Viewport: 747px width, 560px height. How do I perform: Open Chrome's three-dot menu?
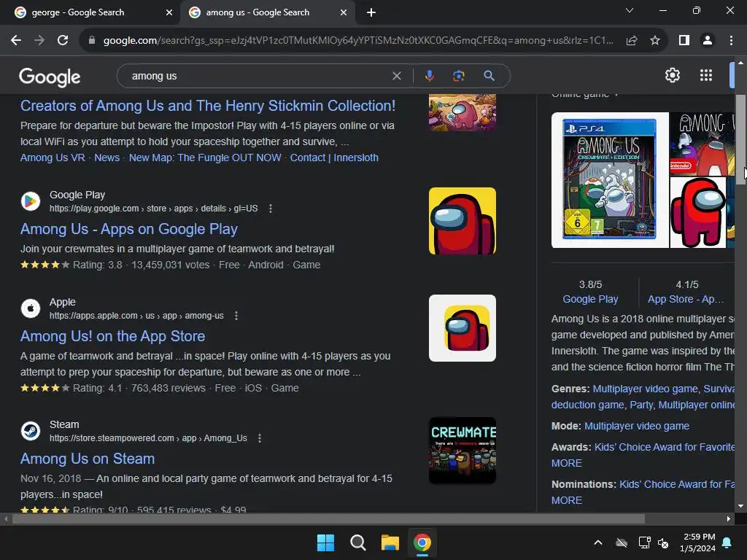click(731, 41)
